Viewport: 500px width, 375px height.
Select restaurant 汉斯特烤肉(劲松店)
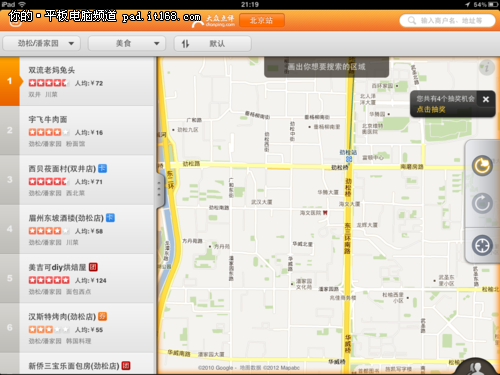pyautogui.click(x=77, y=328)
